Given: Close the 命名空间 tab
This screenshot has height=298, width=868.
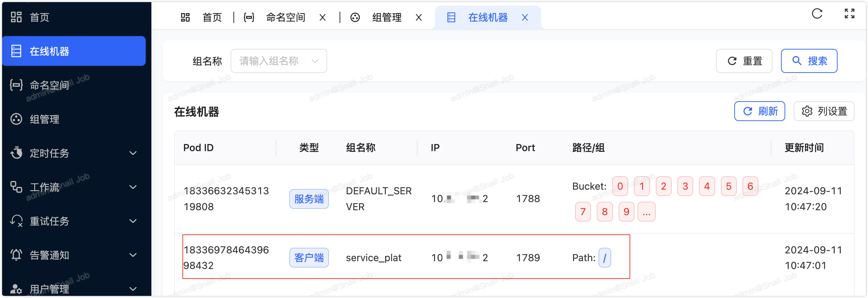Looking at the screenshot, I should coord(322,17).
